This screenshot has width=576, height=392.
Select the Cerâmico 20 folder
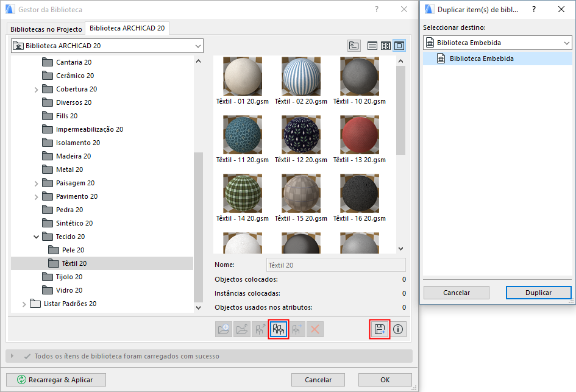tap(75, 76)
